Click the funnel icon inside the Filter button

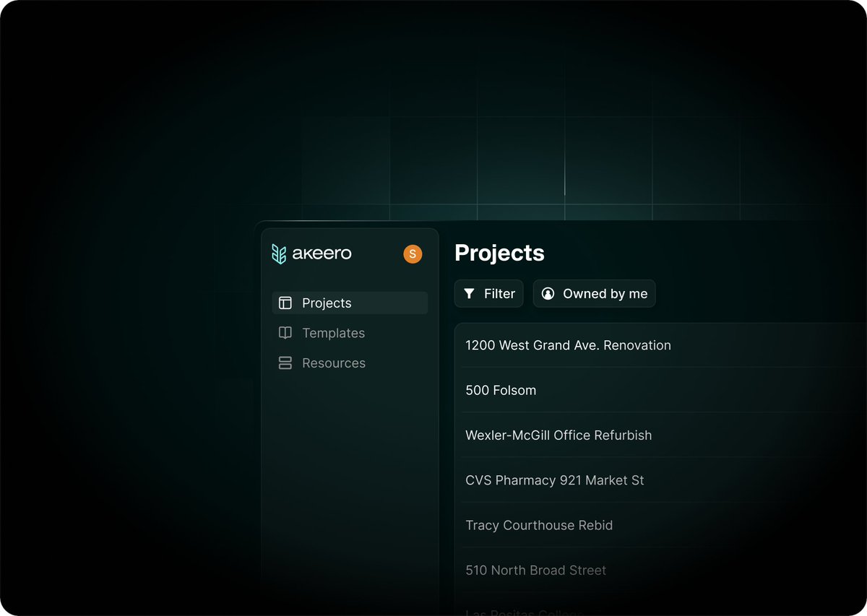tap(470, 293)
